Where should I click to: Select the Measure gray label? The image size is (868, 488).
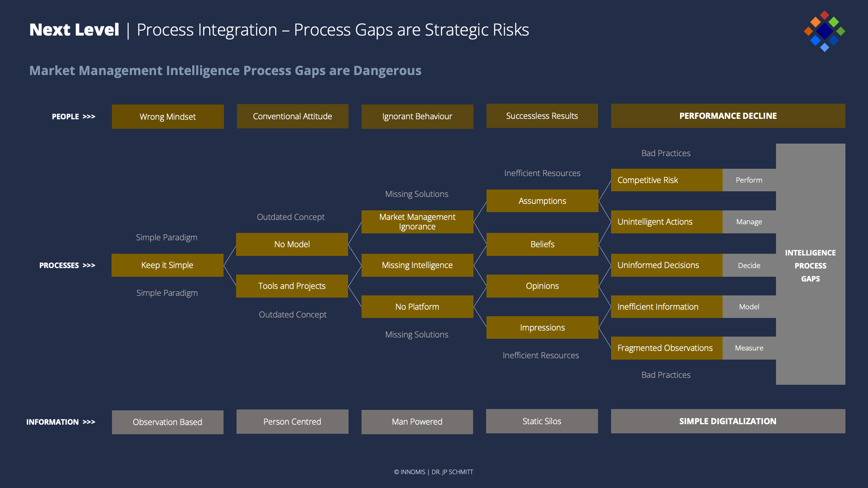pyautogui.click(x=749, y=348)
